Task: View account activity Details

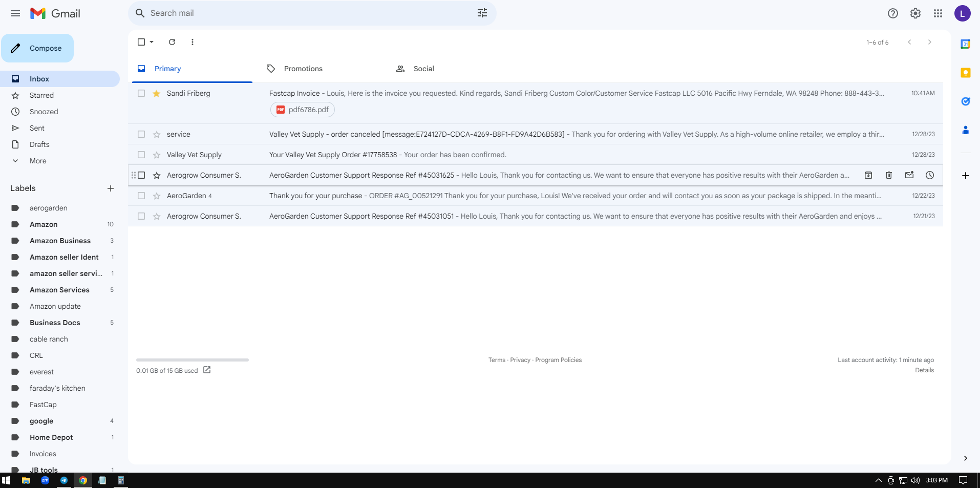Action: click(925, 370)
